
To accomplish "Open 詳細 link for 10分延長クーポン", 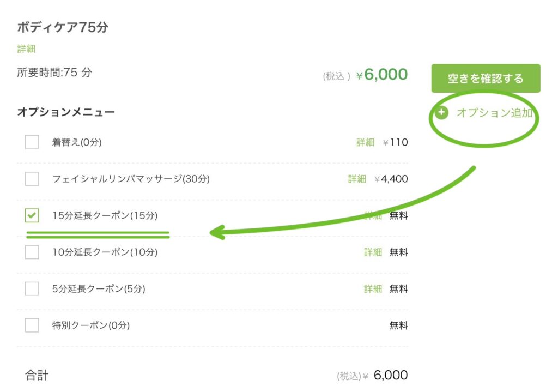I will pyautogui.click(x=373, y=252).
